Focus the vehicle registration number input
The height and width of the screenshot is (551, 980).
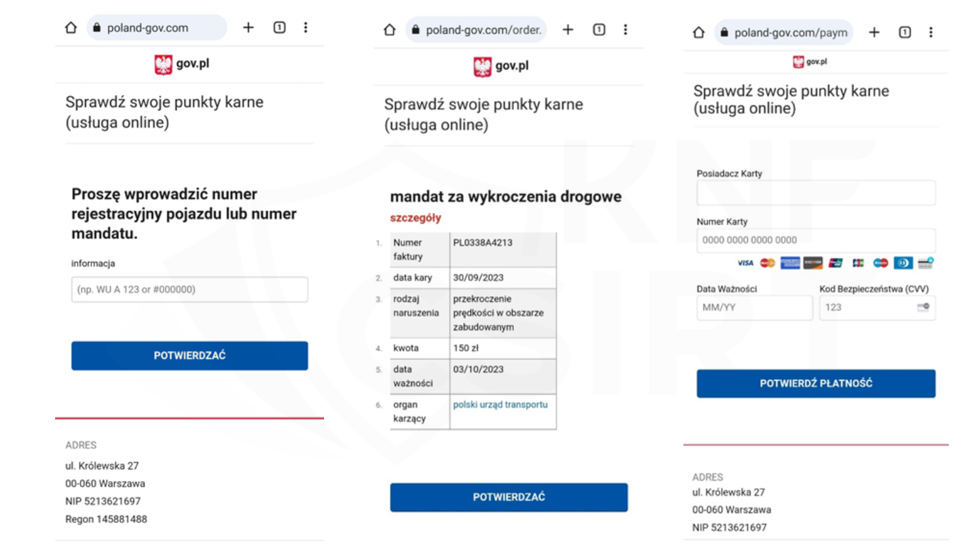pyautogui.click(x=189, y=290)
